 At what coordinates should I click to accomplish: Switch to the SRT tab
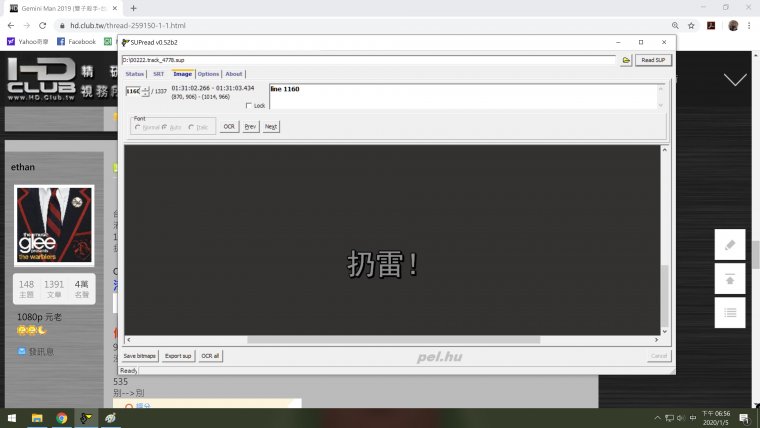(x=158, y=74)
